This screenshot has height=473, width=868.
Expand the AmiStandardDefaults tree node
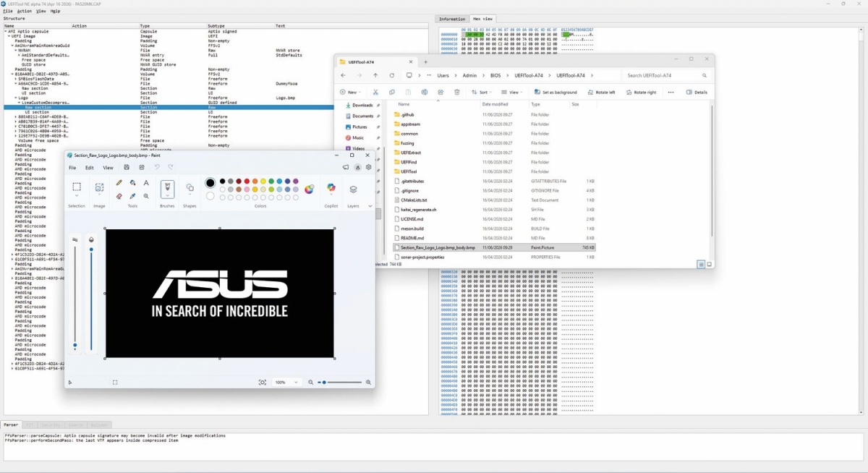pos(20,54)
